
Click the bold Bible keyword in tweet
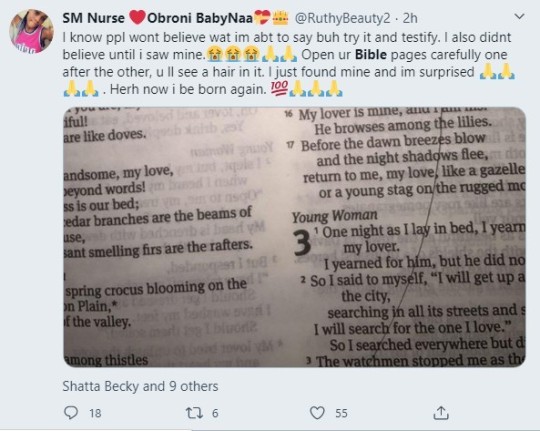pos(371,54)
